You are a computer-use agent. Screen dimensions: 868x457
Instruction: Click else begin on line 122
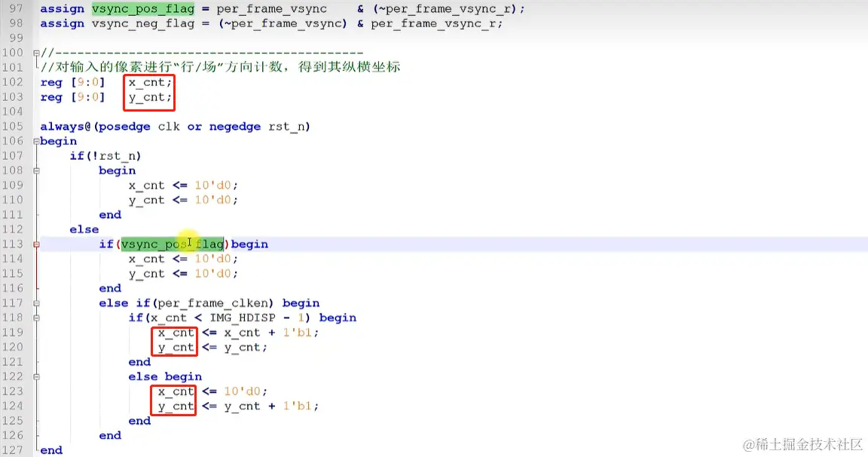click(x=165, y=376)
